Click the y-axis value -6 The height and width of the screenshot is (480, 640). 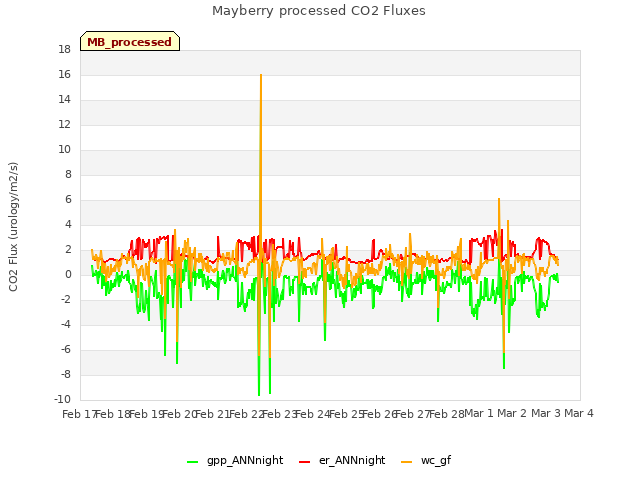coord(65,350)
